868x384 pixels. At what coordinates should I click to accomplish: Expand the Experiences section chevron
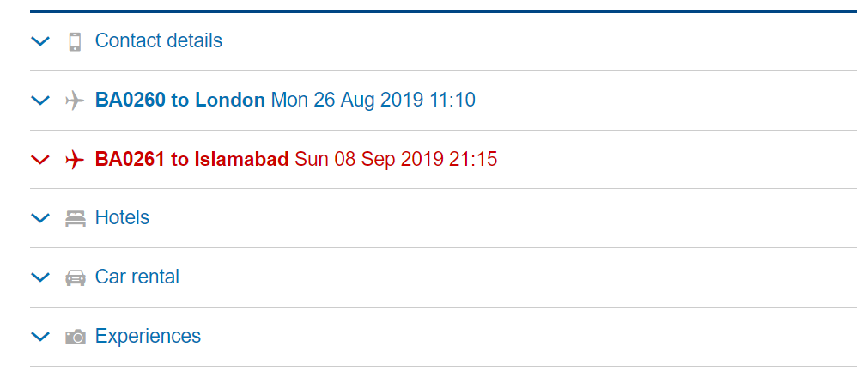[x=40, y=337]
